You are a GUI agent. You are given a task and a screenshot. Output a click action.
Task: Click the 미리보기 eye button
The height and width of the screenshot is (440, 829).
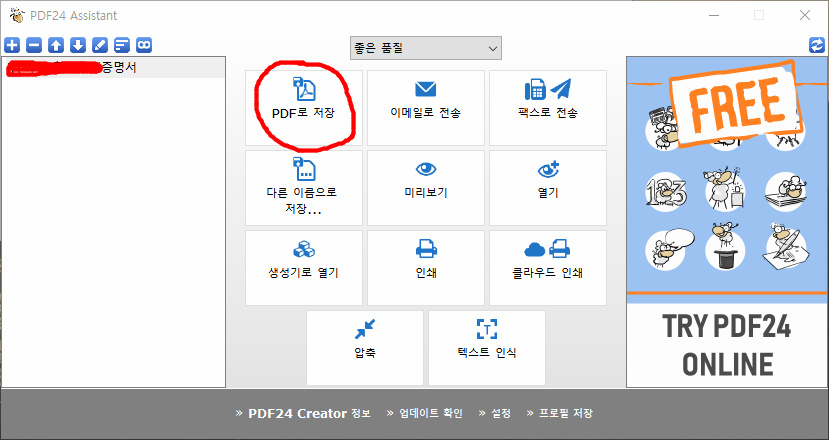(426, 188)
